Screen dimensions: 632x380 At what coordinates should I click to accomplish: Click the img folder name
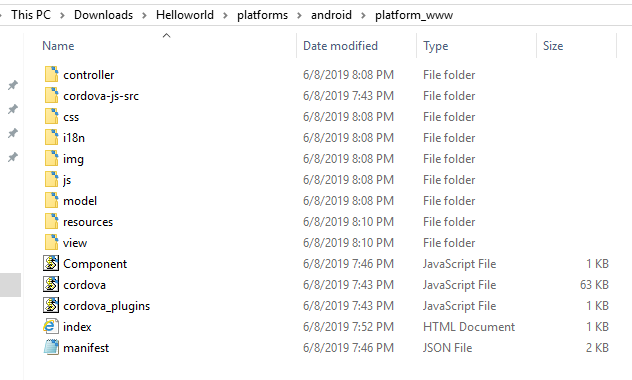point(73,159)
